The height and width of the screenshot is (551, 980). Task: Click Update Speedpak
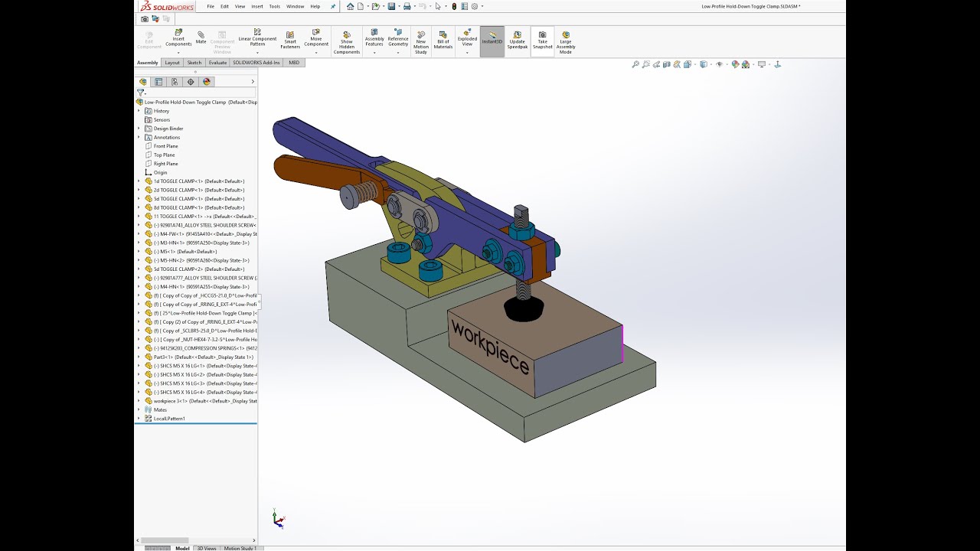click(x=518, y=40)
